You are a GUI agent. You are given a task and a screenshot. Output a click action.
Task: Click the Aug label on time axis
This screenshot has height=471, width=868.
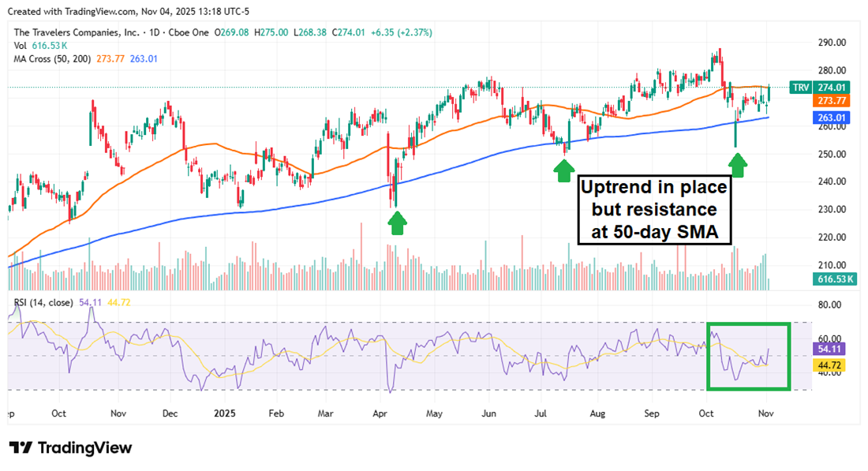pos(597,413)
